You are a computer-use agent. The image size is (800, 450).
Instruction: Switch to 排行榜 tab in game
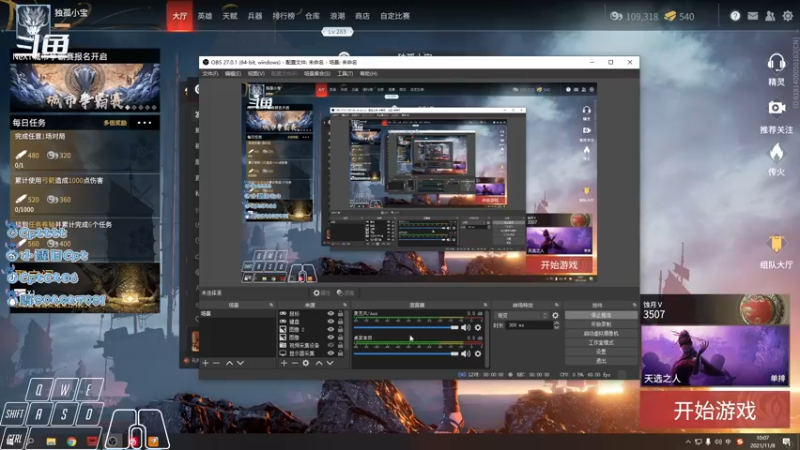tap(284, 16)
